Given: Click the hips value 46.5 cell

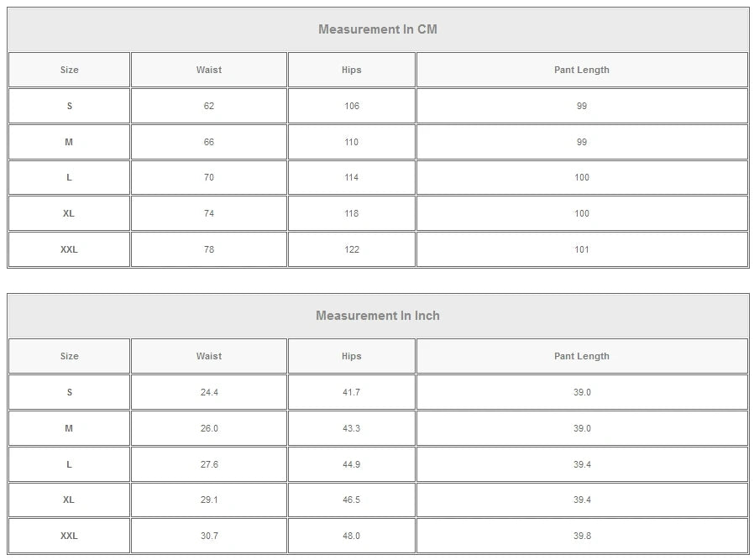Looking at the screenshot, I should coord(352,500).
